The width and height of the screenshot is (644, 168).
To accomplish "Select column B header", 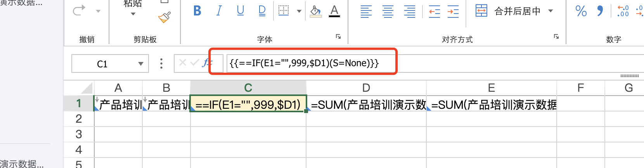I will 166,88.
